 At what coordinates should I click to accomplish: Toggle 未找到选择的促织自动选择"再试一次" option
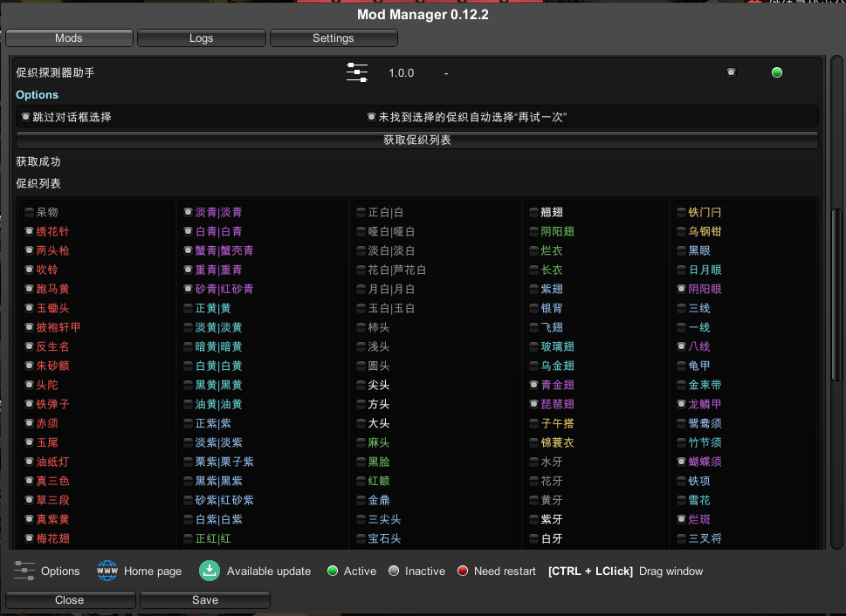coord(371,117)
